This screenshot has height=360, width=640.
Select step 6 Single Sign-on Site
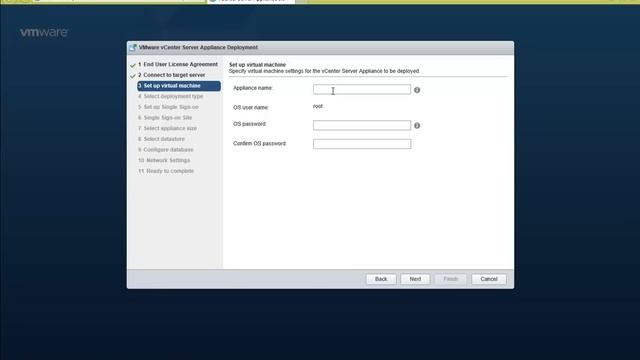[165, 118]
